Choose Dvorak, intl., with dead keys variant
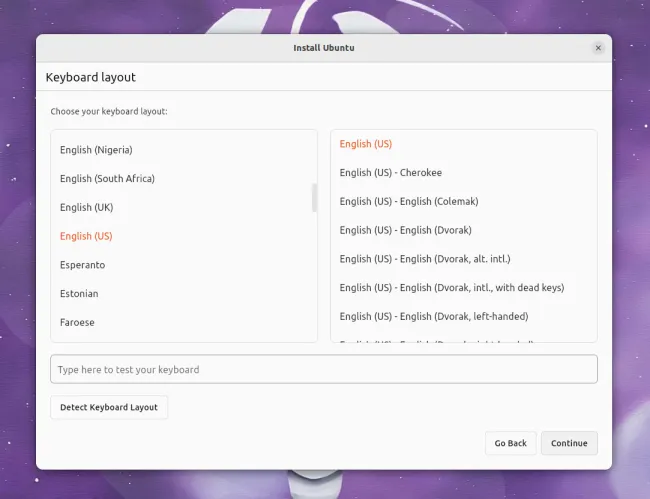 [463, 288]
